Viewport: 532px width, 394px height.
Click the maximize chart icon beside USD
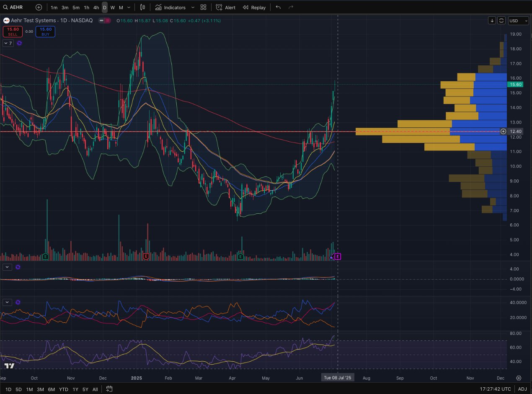pos(502,21)
